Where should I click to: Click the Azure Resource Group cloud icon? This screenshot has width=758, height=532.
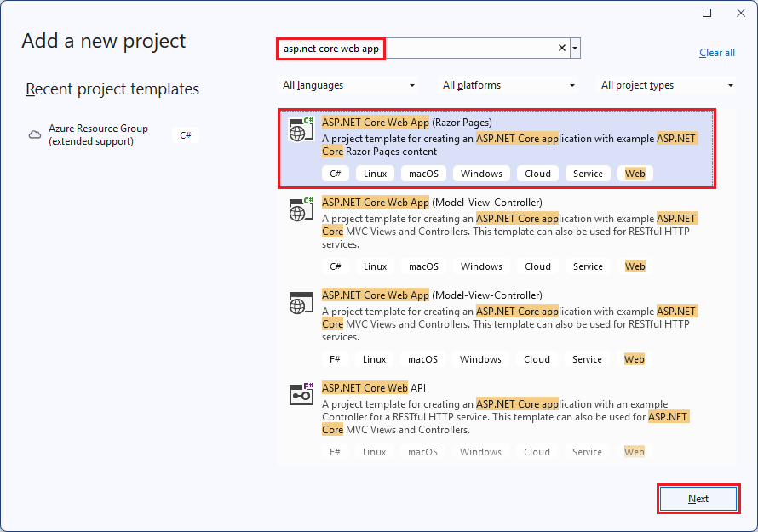tap(34, 134)
